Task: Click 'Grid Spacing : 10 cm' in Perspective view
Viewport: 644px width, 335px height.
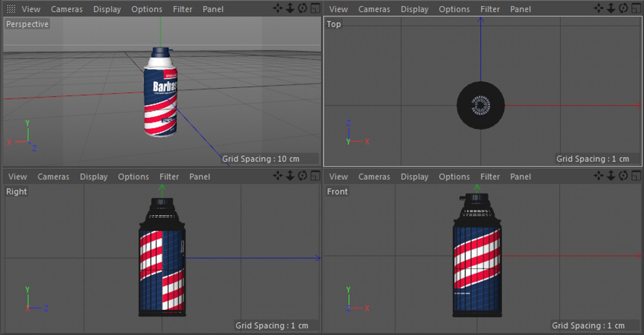Action: coord(261,159)
